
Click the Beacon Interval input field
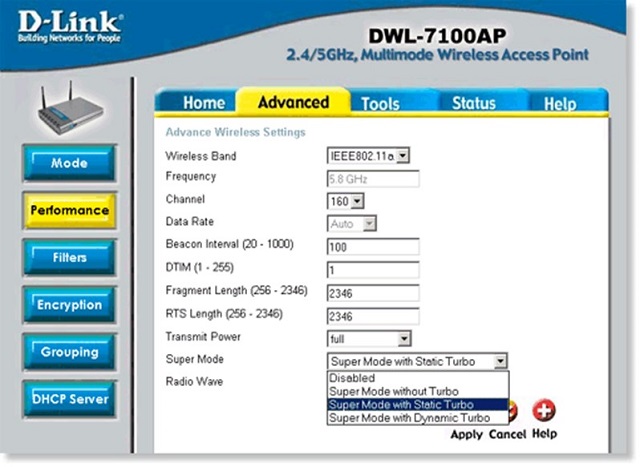coord(372,246)
